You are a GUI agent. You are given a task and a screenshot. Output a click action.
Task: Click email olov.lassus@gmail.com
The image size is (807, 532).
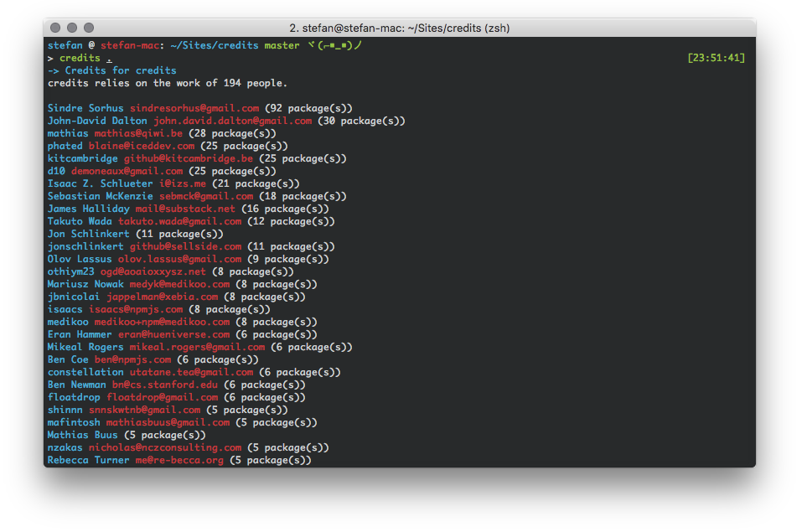tap(179, 259)
